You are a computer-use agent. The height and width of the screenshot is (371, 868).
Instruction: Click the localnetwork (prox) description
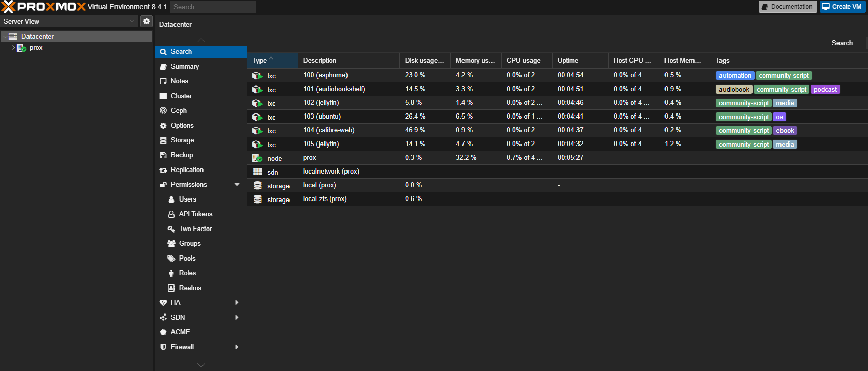coord(331,172)
